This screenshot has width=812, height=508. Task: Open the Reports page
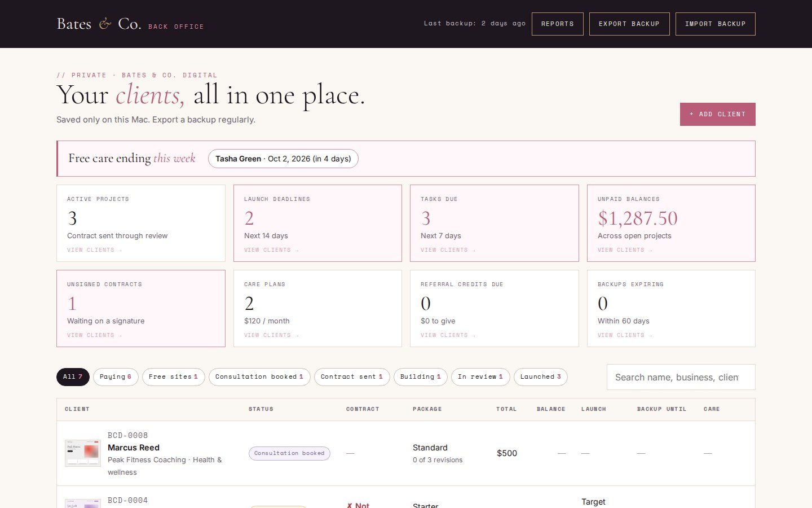tap(557, 24)
